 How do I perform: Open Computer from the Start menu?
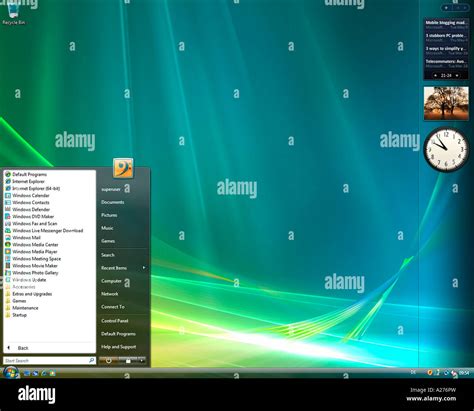pos(111,281)
